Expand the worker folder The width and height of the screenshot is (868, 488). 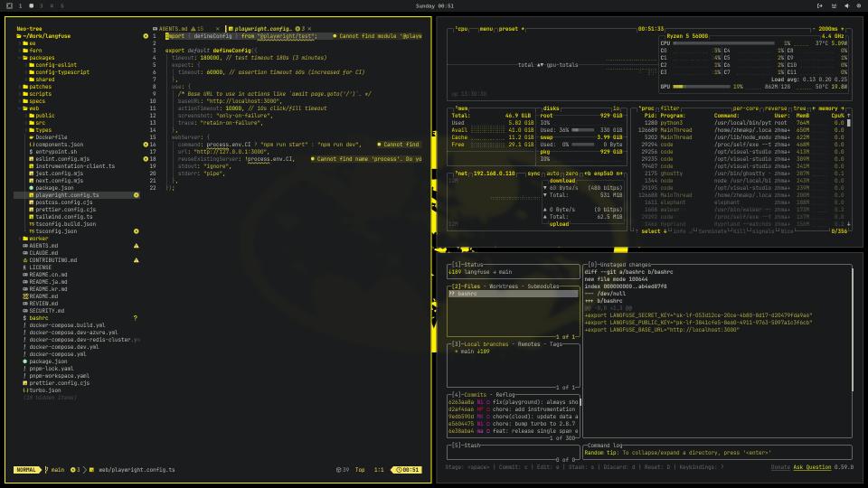coord(35,239)
